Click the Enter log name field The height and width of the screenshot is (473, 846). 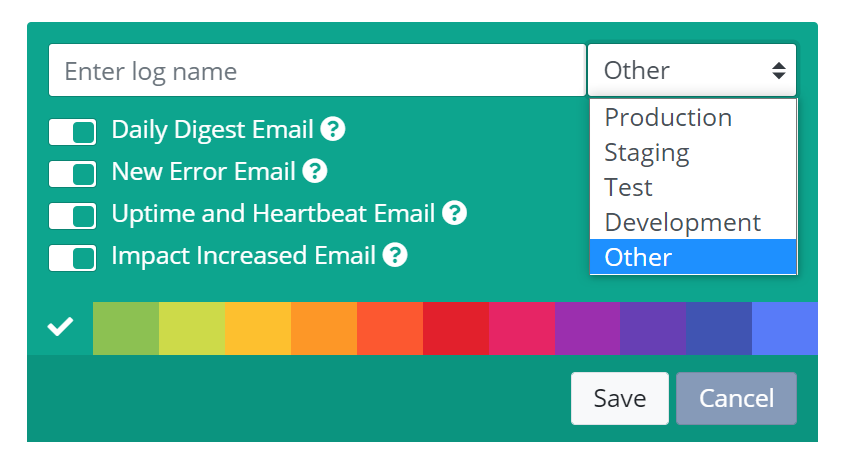click(x=317, y=70)
